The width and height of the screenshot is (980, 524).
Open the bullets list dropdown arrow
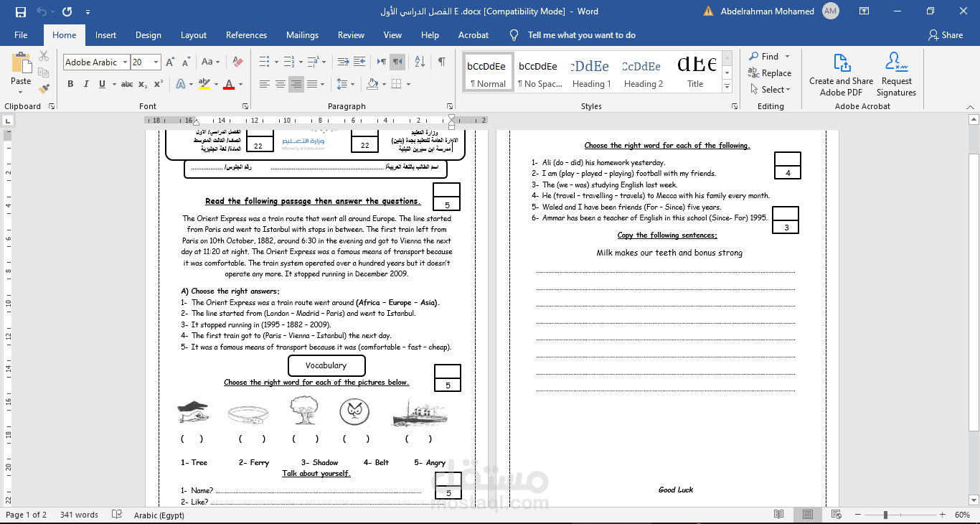point(275,62)
